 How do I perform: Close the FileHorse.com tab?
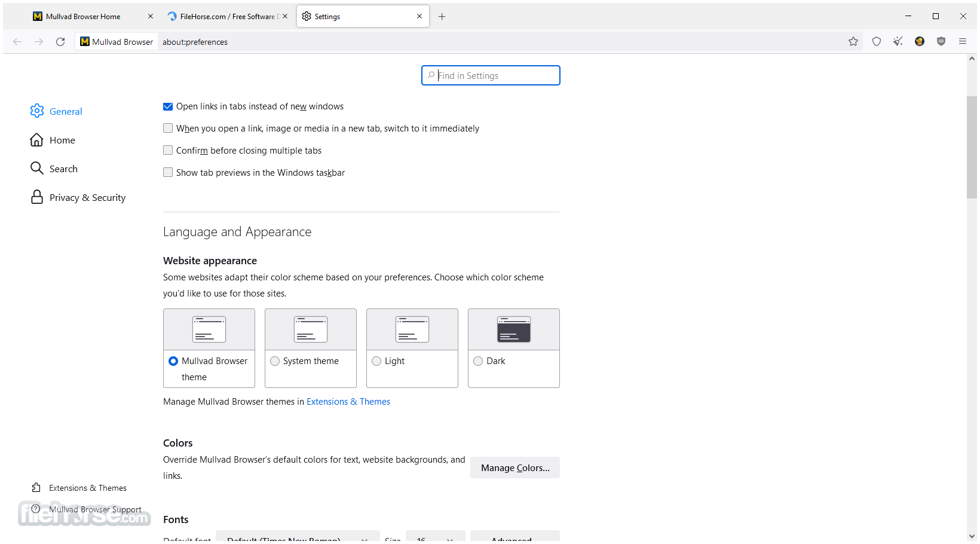pyautogui.click(x=285, y=17)
